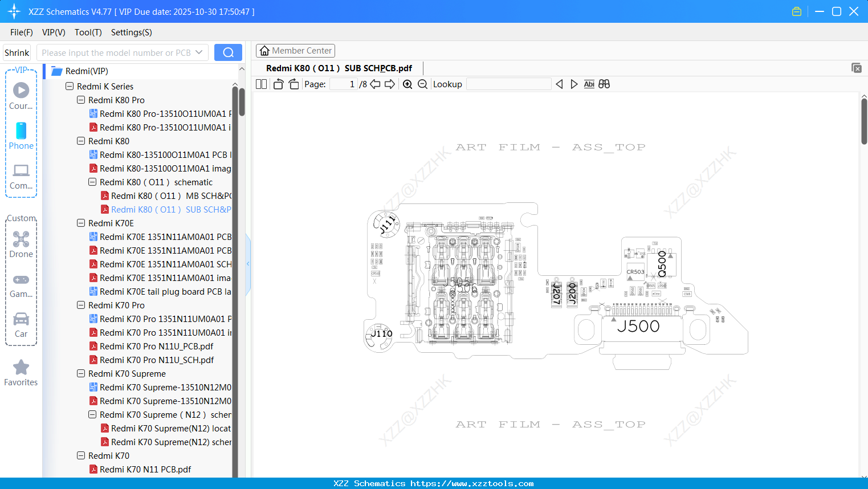
Task: Rotate the PDF counterclockwise
Action: point(278,84)
